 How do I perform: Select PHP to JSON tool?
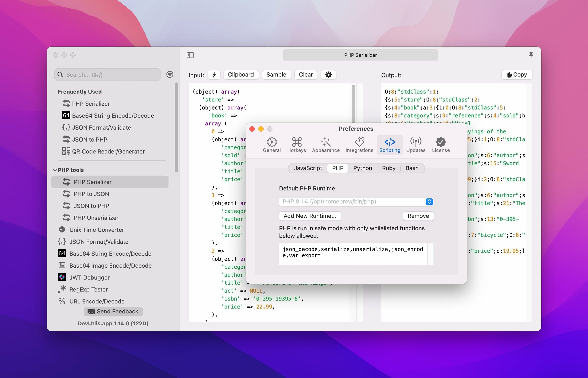(110, 194)
